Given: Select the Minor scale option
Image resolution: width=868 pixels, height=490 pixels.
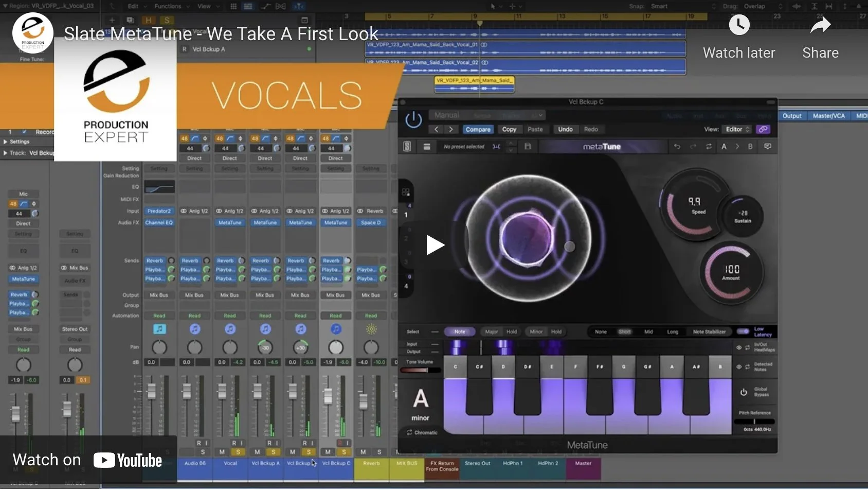Looking at the screenshot, I should coord(536,332).
